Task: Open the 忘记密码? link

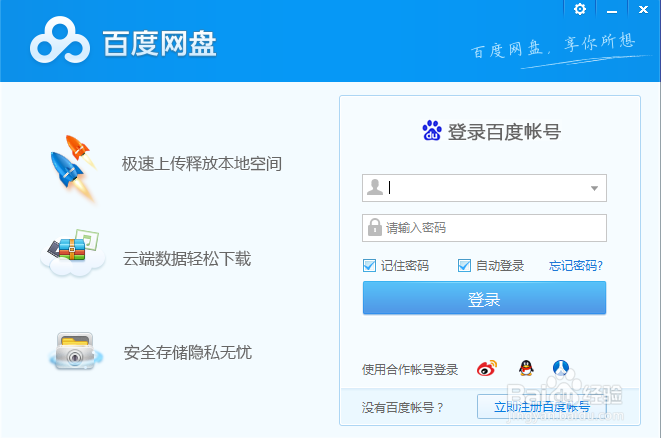Action: (576, 266)
